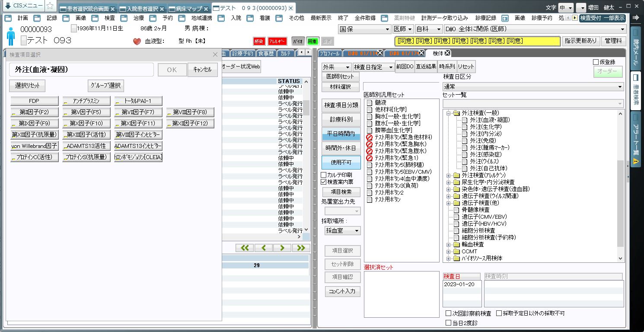The image size is (644, 332).
Task: Click the blue patient silhouette icon
Action: tap(11, 36)
